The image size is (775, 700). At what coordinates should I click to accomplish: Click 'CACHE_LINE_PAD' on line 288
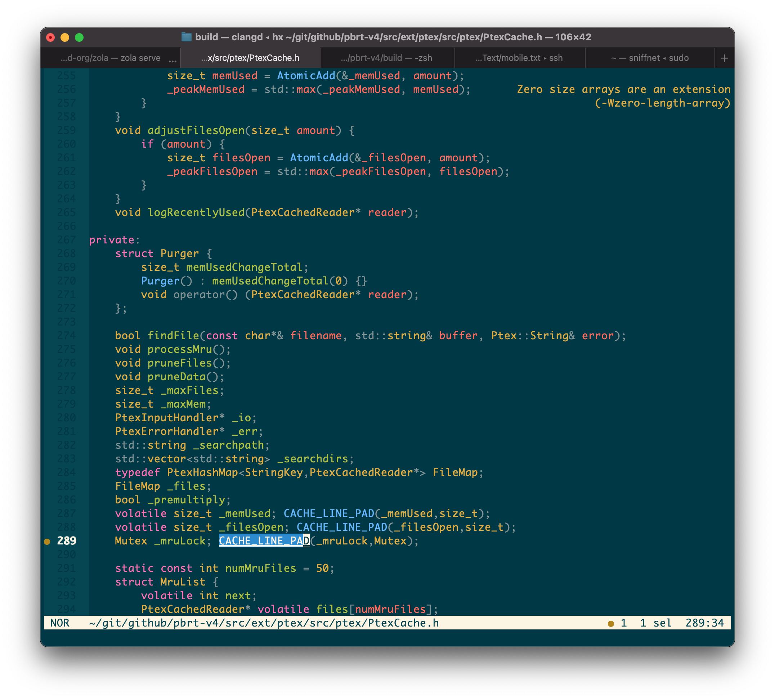[x=342, y=527]
